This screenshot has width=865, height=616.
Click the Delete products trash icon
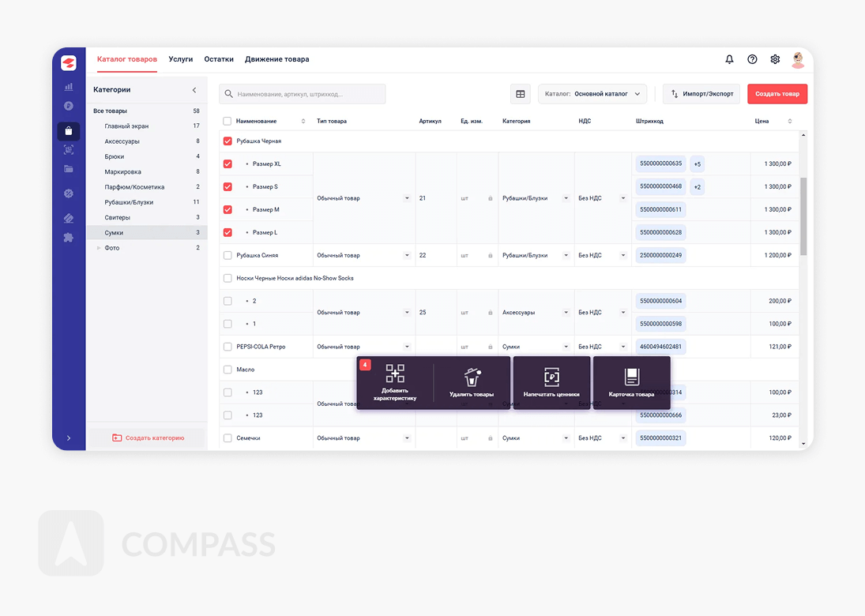pos(472,377)
